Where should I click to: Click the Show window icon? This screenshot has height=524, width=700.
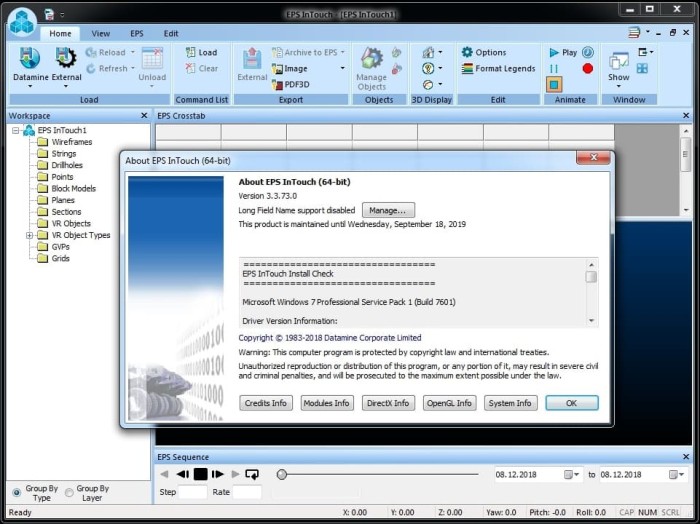tap(619, 60)
